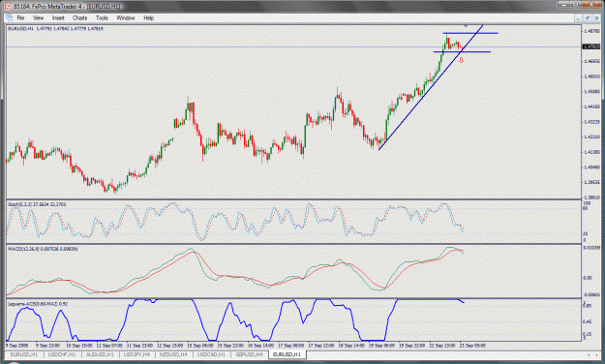
Task: Switch to the first EURUSD,H1 chart tab
Action: [24, 354]
